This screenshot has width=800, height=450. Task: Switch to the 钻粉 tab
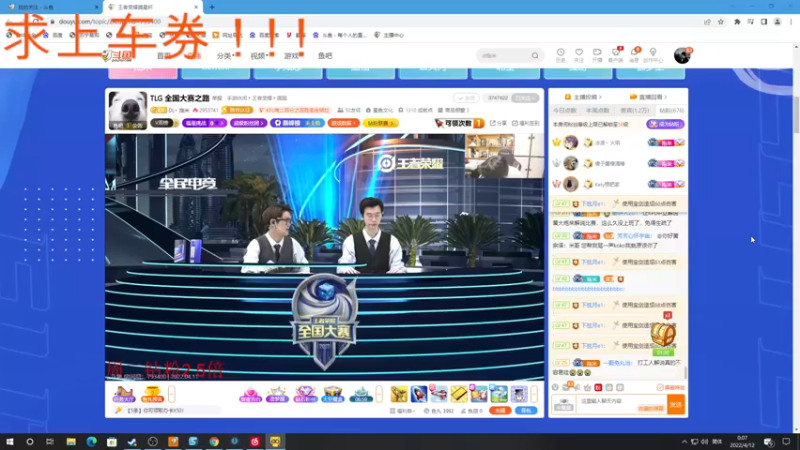pyautogui.click(x=671, y=111)
